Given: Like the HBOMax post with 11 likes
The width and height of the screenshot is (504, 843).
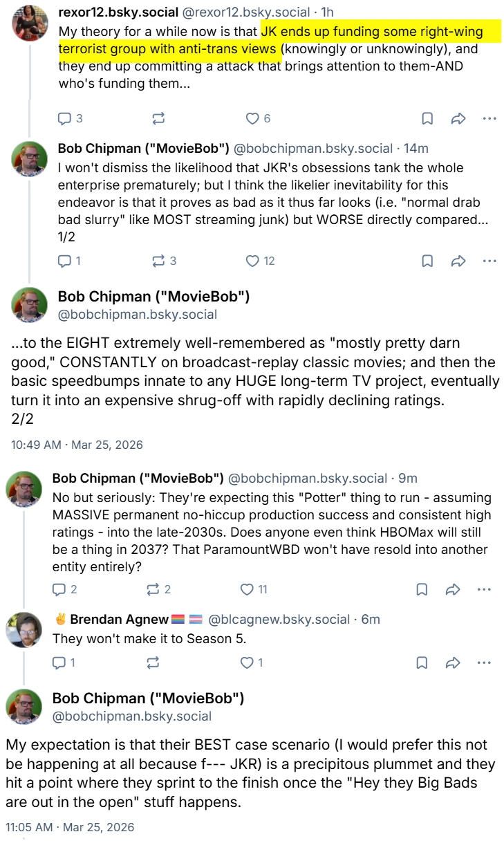Looking at the screenshot, I should pyautogui.click(x=253, y=589).
